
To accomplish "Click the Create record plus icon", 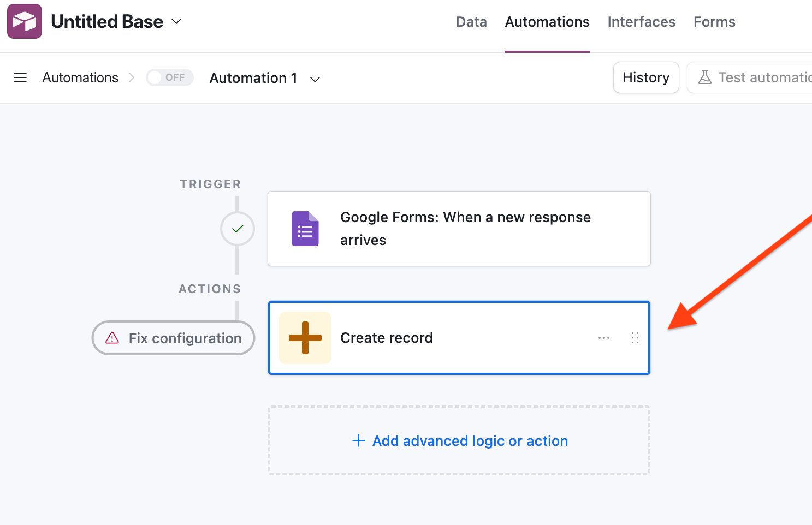I will point(305,338).
